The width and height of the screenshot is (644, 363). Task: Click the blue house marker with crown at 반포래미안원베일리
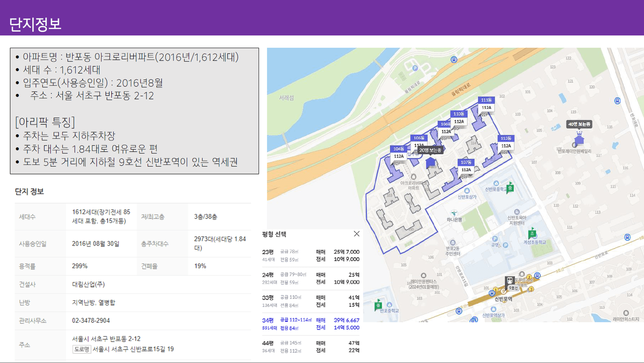coord(579,138)
